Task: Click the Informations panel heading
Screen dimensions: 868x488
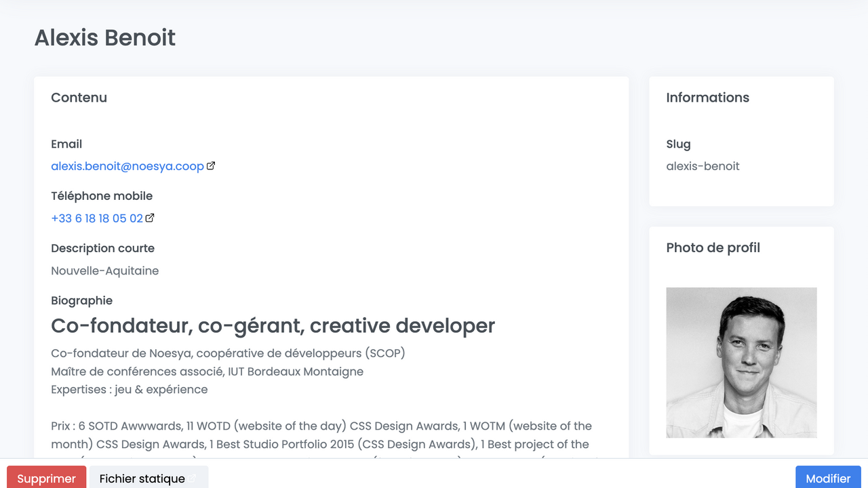Action: tap(707, 98)
